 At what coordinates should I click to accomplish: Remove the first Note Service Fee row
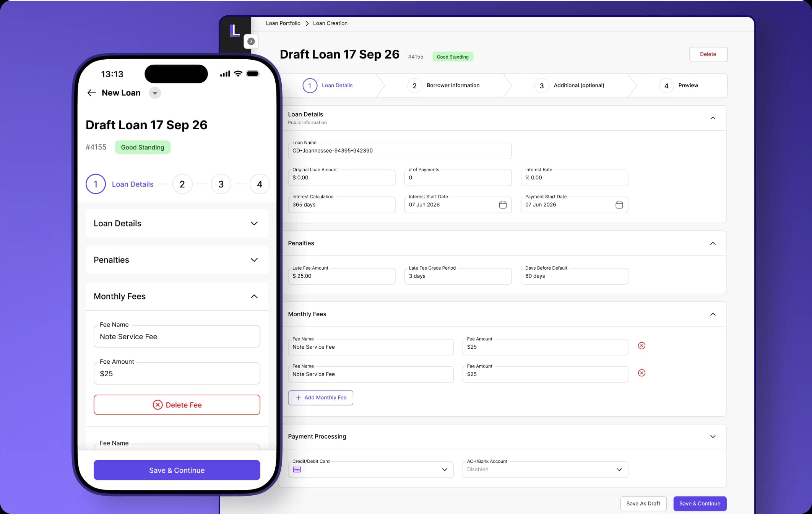641,346
